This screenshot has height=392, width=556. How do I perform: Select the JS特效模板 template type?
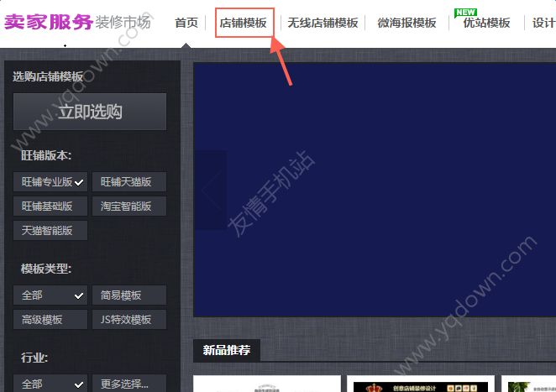[x=129, y=320]
